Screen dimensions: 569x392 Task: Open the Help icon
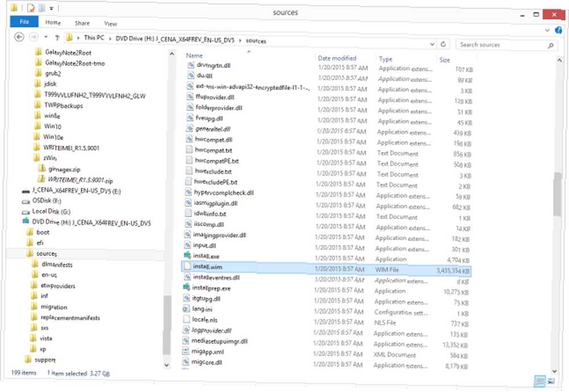(x=559, y=30)
